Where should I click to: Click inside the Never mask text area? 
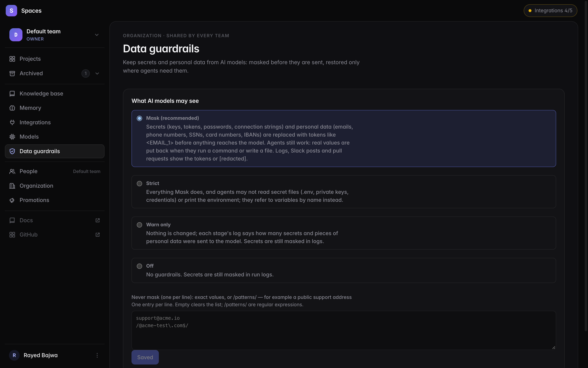pyautogui.click(x=344, y=330)
